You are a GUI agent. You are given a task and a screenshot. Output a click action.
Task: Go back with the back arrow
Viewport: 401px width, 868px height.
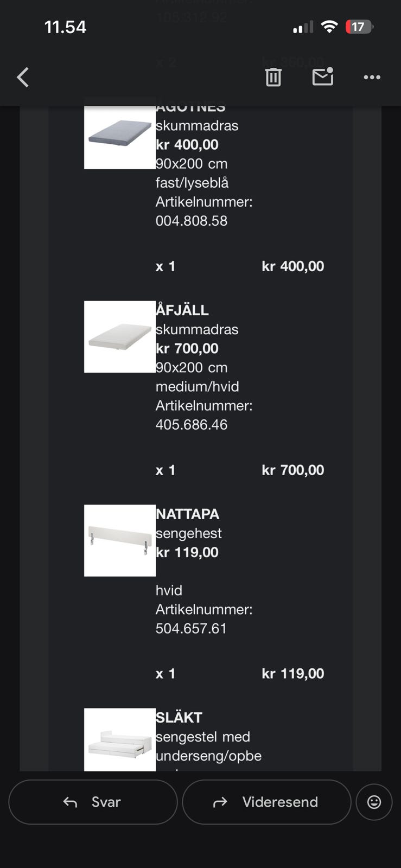coord(23,78)
